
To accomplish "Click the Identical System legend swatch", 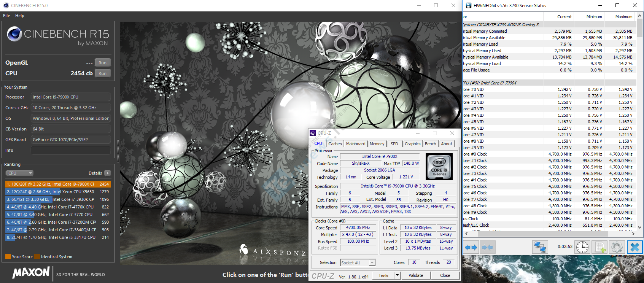I will tap(37, 257).
